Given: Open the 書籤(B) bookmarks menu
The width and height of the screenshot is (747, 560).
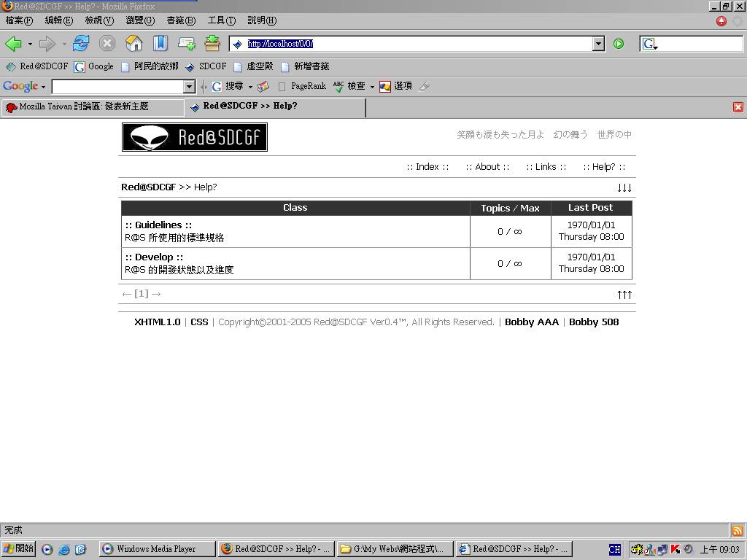Looking at the screenshot, I should (x=180, y=20).
